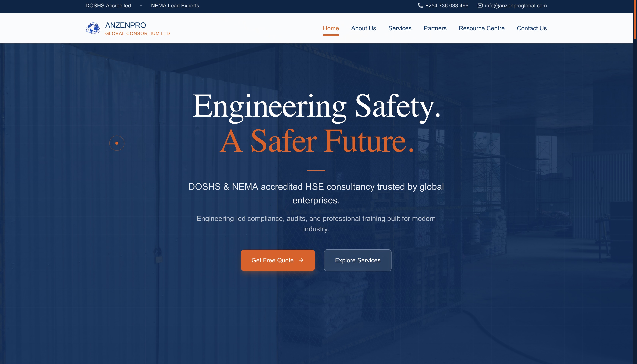
Task: Click the phone icon in the top bar
Action: 421,5
